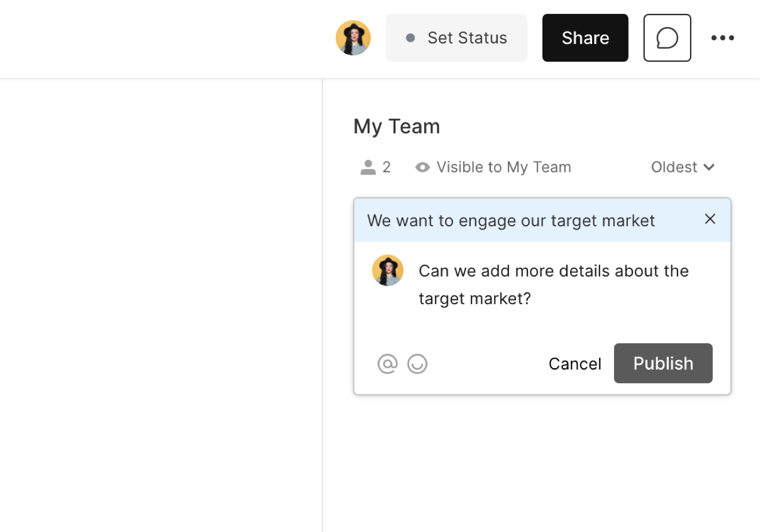760x532 pixels.
Task: Publish the comment
Action: pos(663,364)
